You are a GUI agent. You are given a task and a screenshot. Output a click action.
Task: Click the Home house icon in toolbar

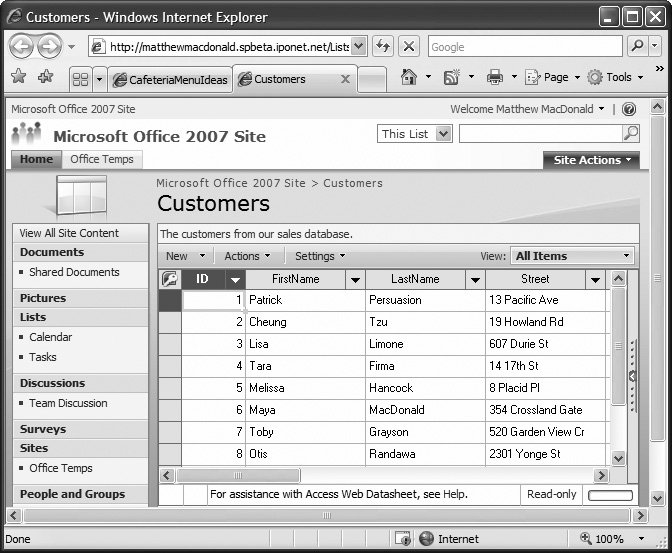[408, 78]
